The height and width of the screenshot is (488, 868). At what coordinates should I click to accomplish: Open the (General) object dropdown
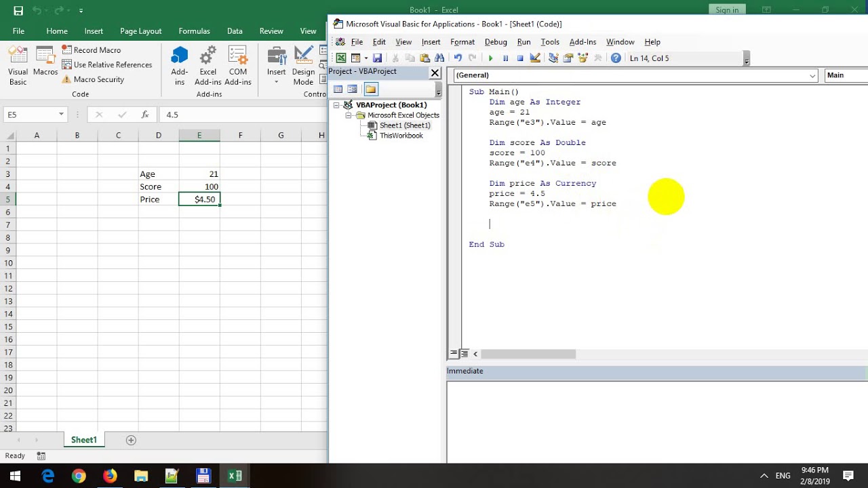click(635, 75)
